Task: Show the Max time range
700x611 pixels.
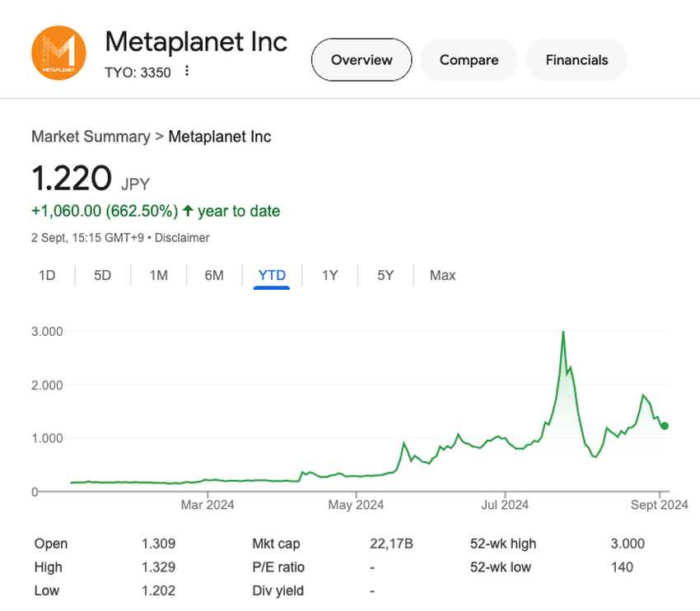Action: click(442, 275)
